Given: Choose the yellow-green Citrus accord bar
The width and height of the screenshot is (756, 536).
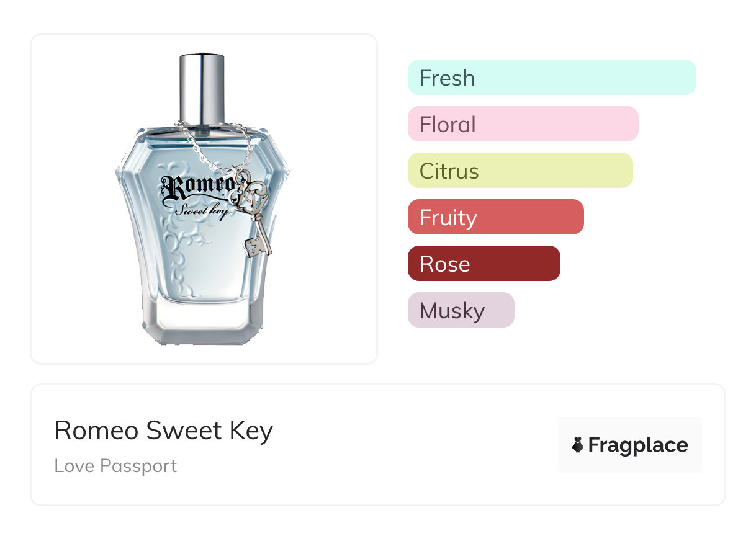Looking at the screenshot, I should click(x=520, y=171).
